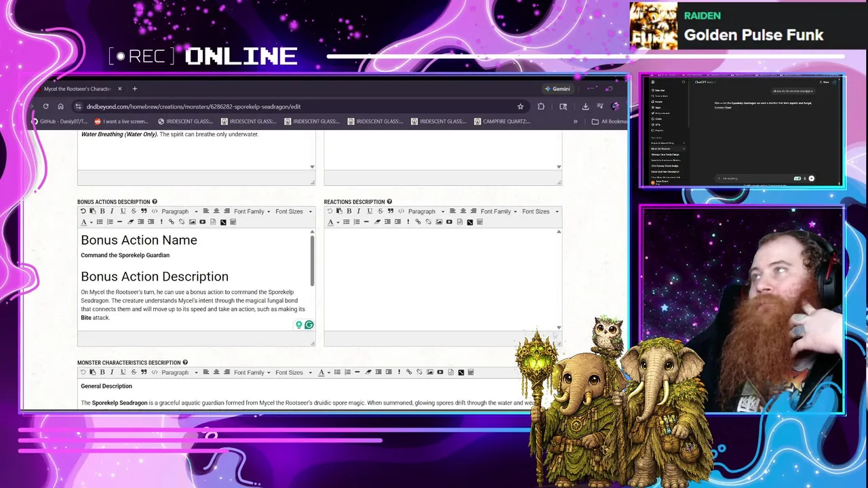868x488 pixels.
Task: Insert blockquote in Bonus Actions toolbar
Action: click(x=144, y=211)
